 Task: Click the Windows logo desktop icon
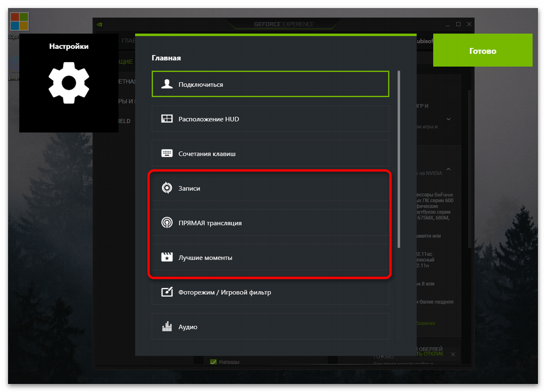(19, 21)
